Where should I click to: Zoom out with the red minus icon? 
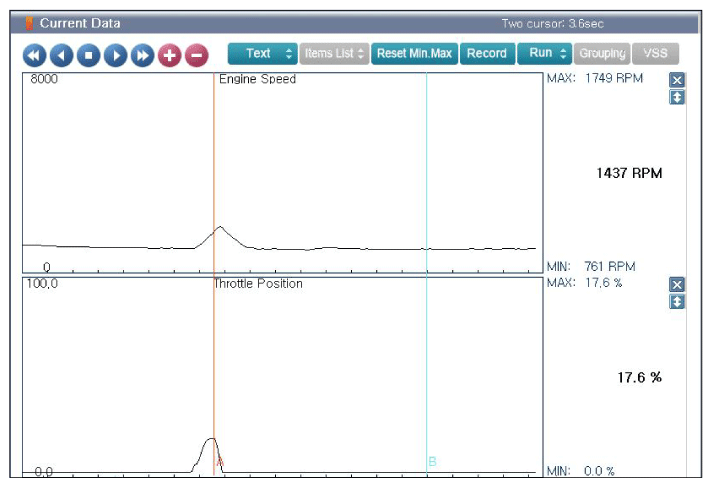(x=197, y=55)
